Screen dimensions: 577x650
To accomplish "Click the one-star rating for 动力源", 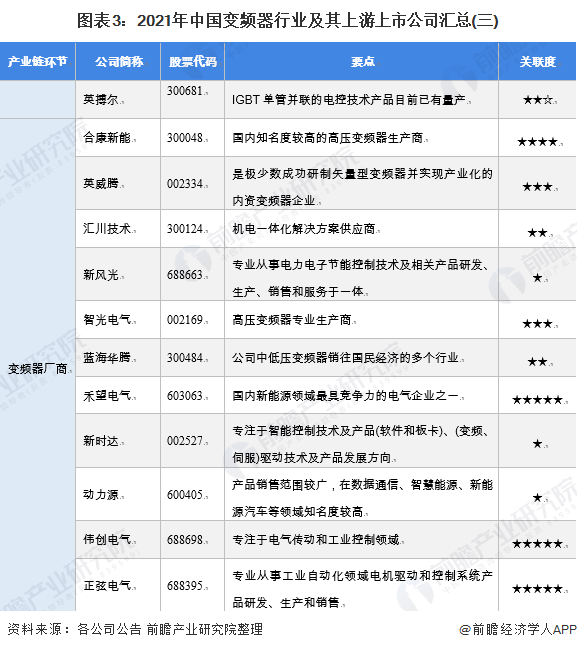I will click(538, 497).
